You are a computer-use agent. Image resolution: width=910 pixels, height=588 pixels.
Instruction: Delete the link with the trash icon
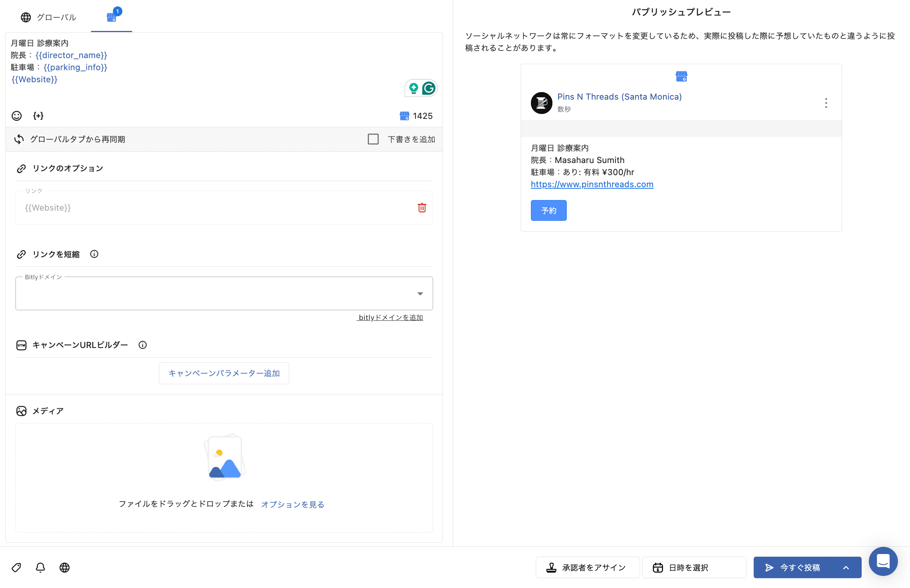[x=422, y=208]
